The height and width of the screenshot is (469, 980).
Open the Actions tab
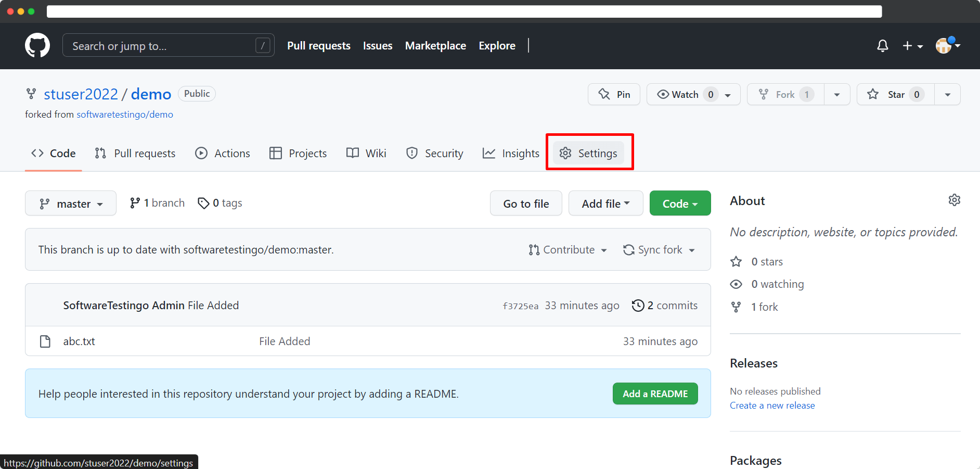coord(223,153)
